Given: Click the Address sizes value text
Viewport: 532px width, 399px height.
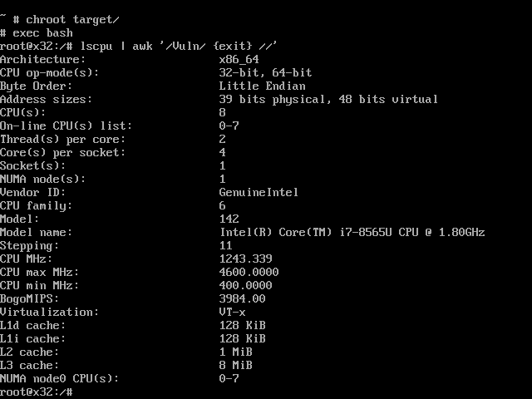Looking at the screenshot, I should pos(328,99).
